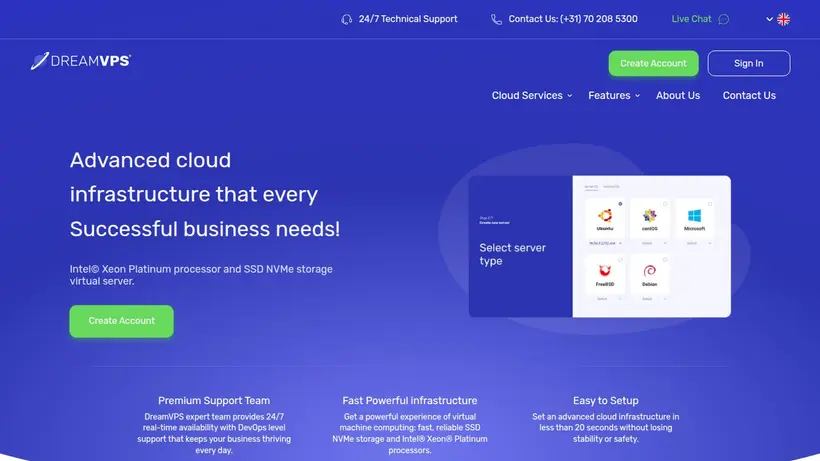
Task: Click the 24/7 Technical Support text
Action: tap(408, 19)
